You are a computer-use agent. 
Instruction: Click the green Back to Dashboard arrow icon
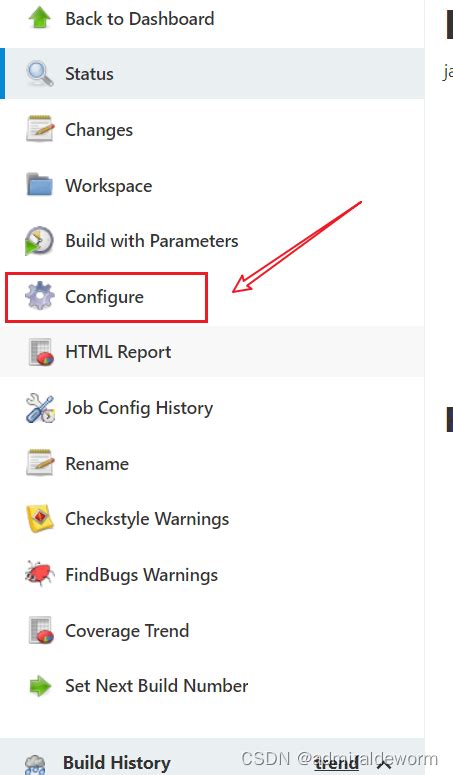coord(40,18)
